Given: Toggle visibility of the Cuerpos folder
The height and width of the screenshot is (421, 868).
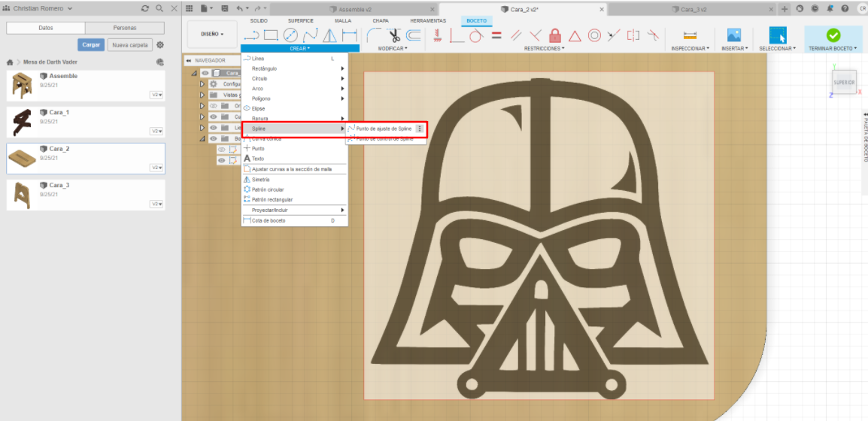Looking at the screenshot, I should point(213,117).
